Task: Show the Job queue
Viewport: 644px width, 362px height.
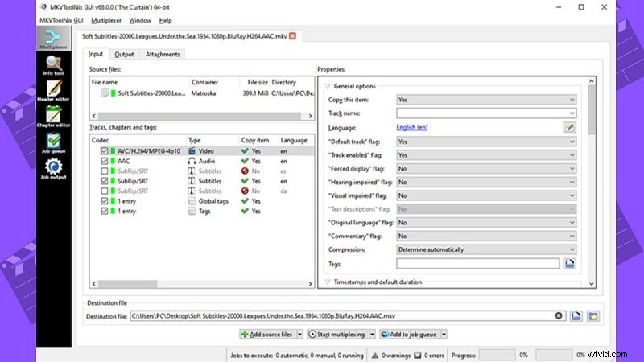Action: click(x=55, y=143)
